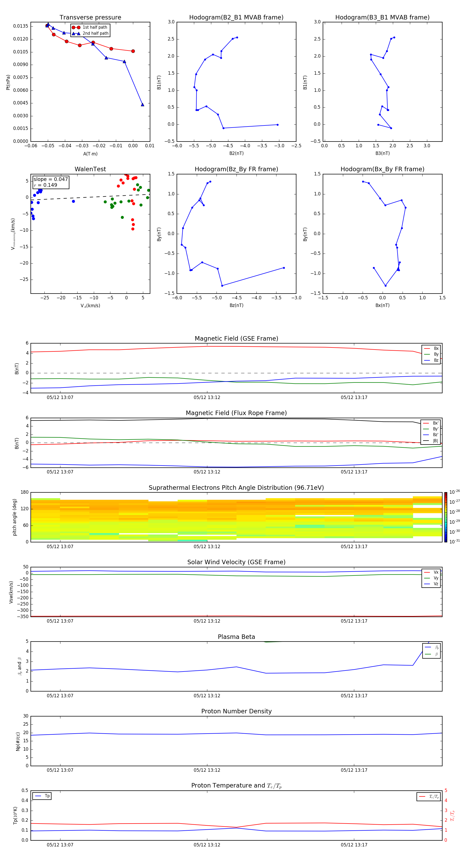Screen dimensions: 473x868
Task: Select the "Magnetic Field (Flux Rope Frame)" title
Action: point(236,413)
